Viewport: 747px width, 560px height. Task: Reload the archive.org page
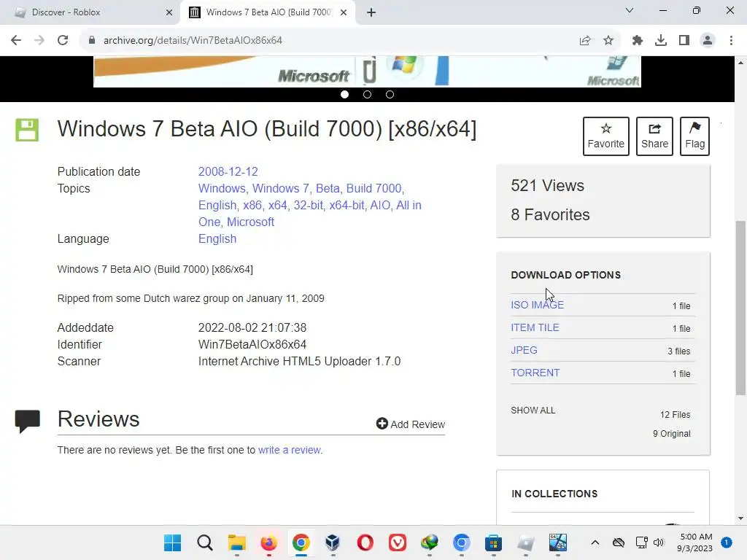pos(63,41)
